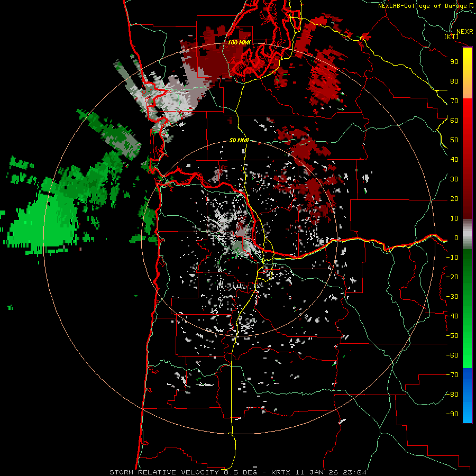Click the -10 value on the velocity scale
The height and width of the screenshot is (476, 476).
click(x=452, y=258)
